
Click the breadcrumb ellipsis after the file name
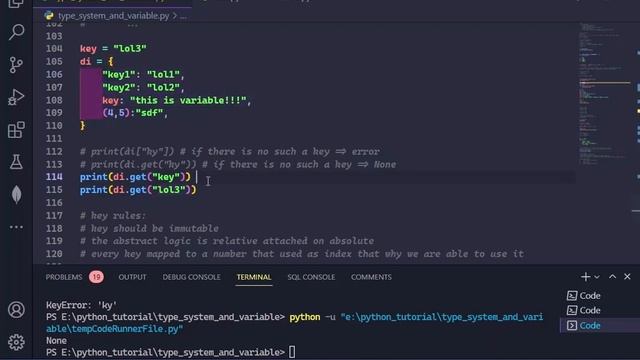point(184,16)
